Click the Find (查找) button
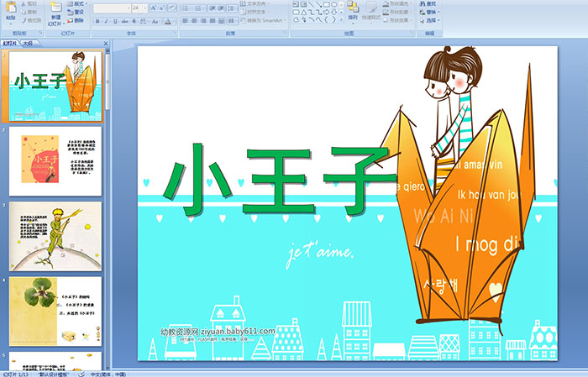The height and width of the screenshot is (377, 588). click(x=428, y=3)
